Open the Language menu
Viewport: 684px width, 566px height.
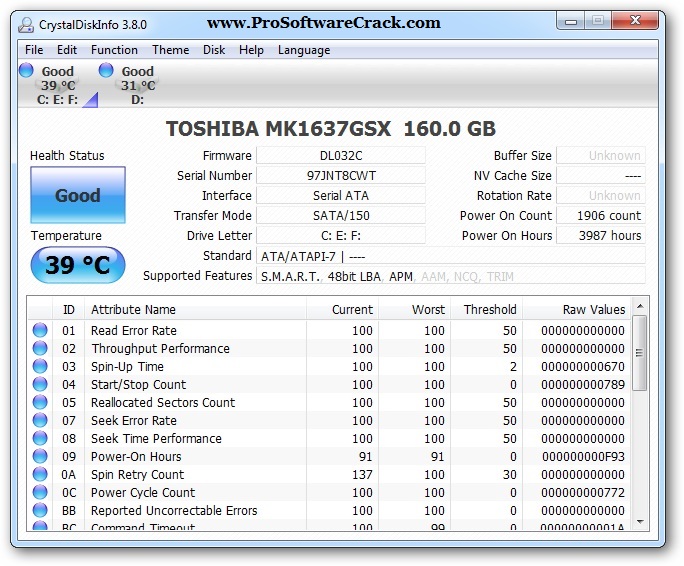point(304,50)
